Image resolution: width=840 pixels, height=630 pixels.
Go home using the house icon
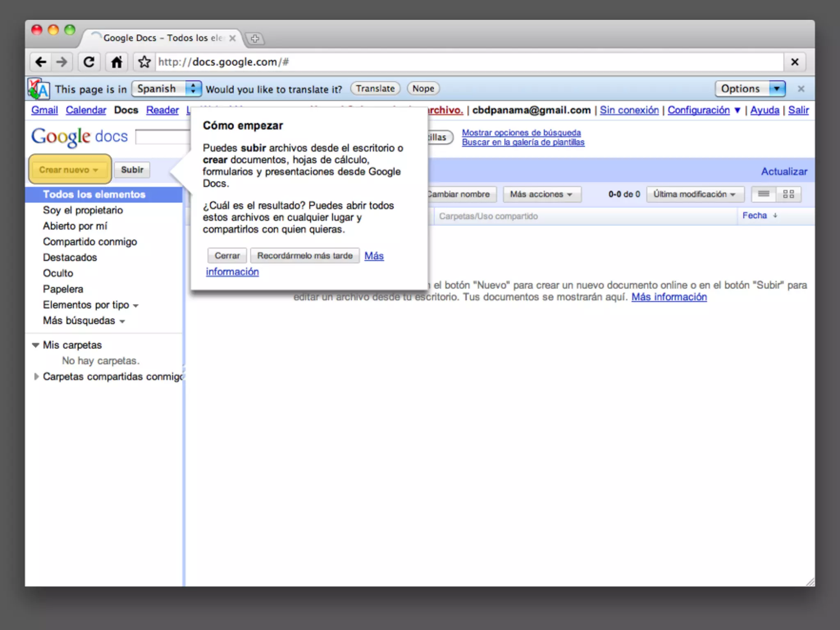click(116, 62)
